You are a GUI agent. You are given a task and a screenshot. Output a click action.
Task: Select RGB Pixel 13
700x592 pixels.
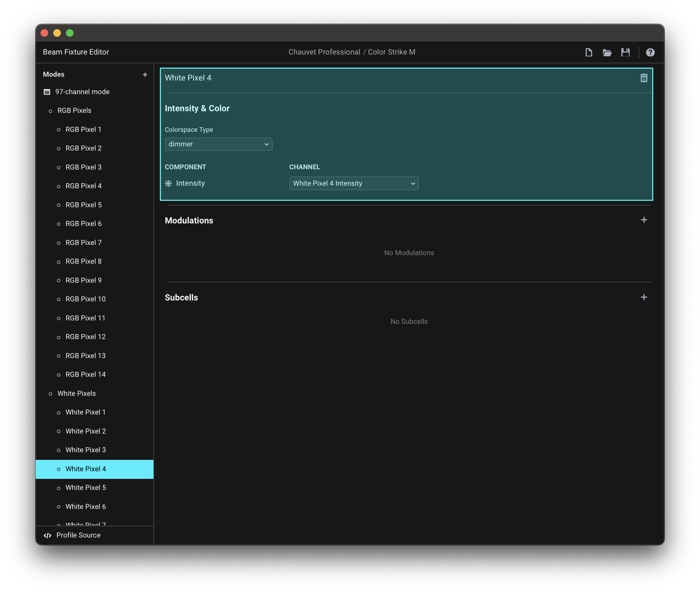point(94,355)
